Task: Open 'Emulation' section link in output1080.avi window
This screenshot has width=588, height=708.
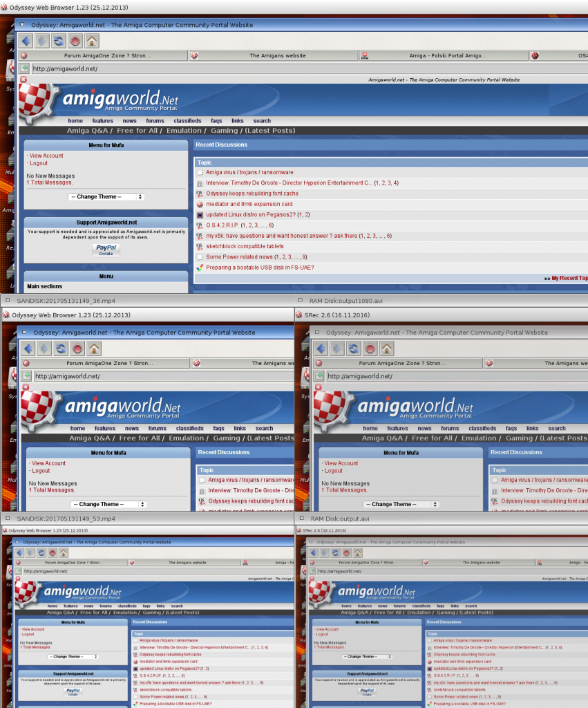Action: pyautogui.click(x=479, y=438)
